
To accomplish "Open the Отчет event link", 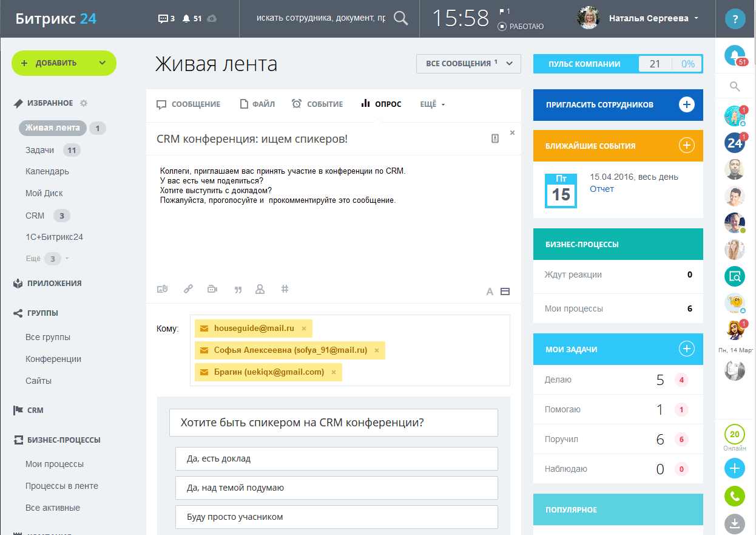I will (x=602, y=189).
